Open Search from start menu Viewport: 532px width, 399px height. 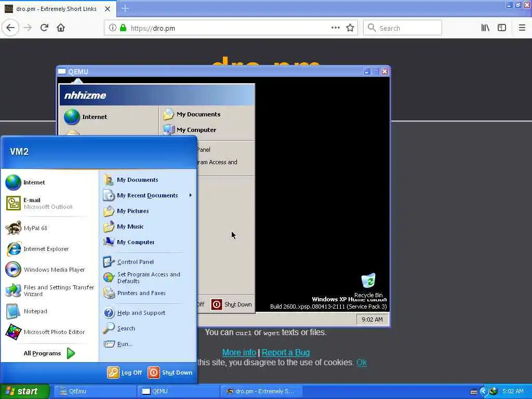point(119,328)
